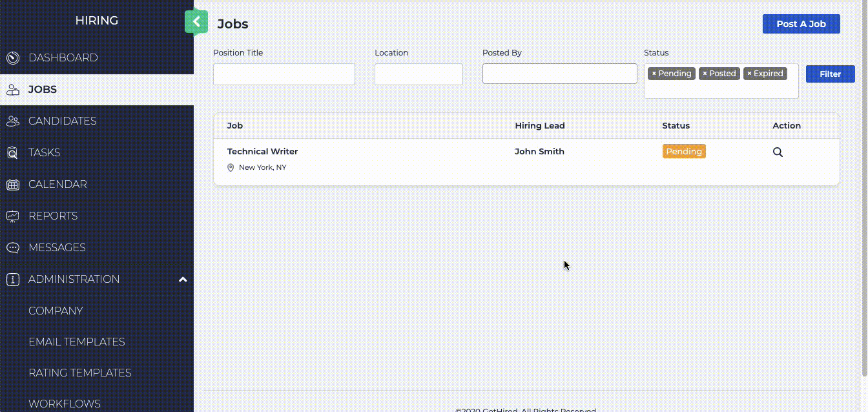Click the Post A Job button
Screen dimensions: 868x412
click(x=801, y=24)
